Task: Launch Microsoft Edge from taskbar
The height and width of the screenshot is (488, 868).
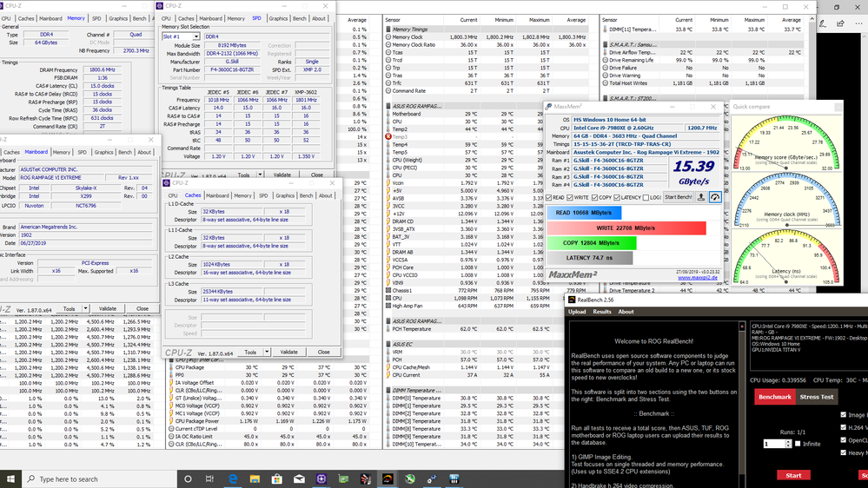Action: 233,478
